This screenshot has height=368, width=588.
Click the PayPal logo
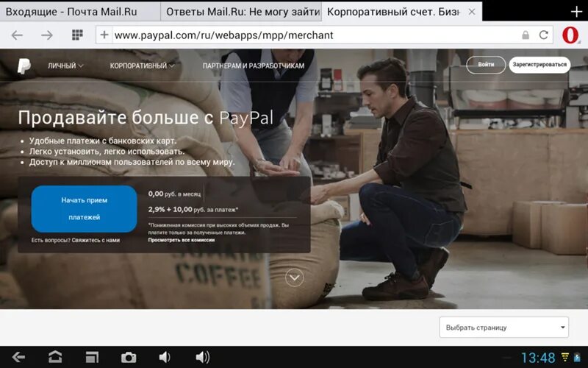(x=24, y=66)
